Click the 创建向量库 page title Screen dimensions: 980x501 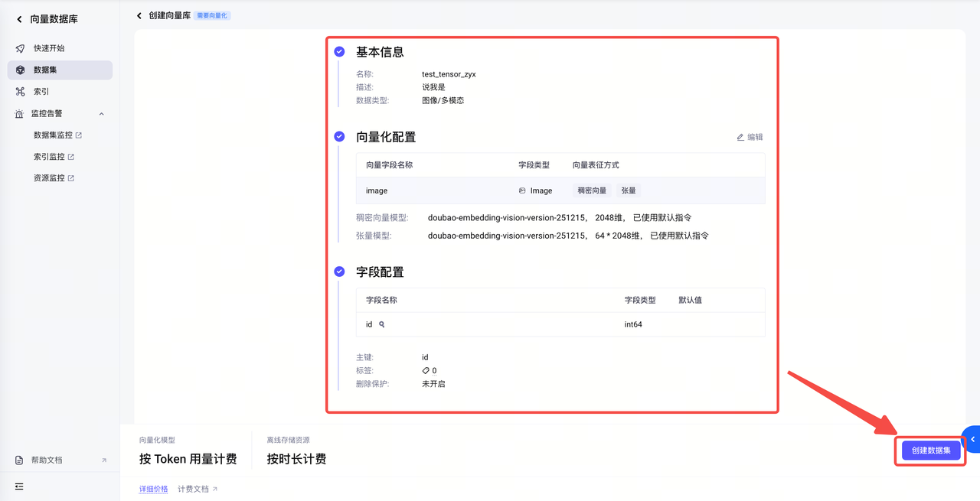click(169, 15)
